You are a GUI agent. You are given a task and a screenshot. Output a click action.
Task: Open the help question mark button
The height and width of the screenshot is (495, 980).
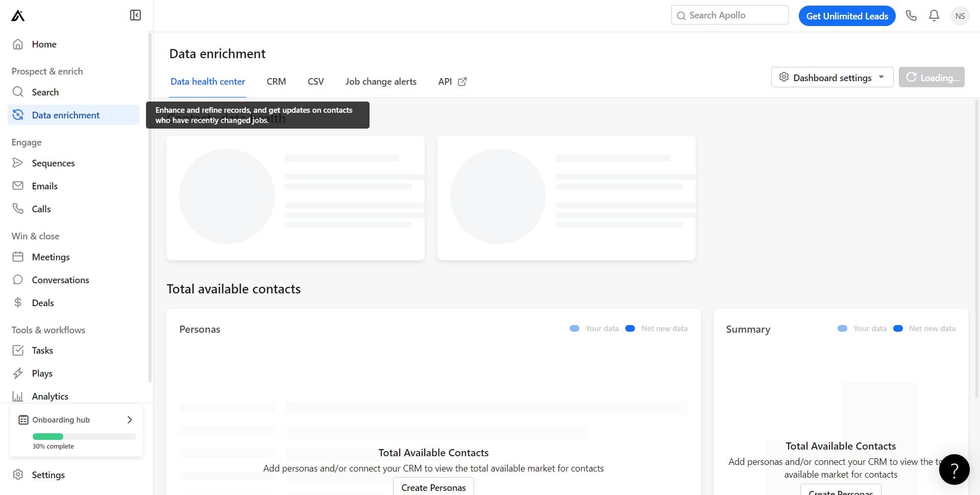click(953, 469)
